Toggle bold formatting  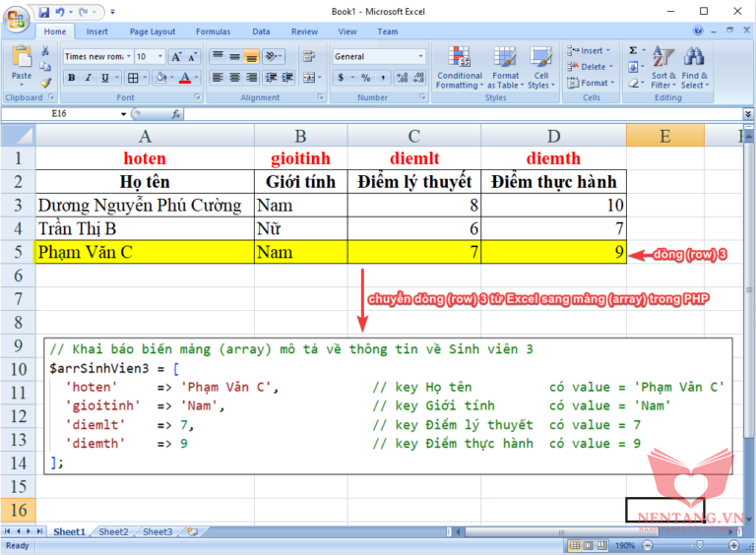[70, 78]
